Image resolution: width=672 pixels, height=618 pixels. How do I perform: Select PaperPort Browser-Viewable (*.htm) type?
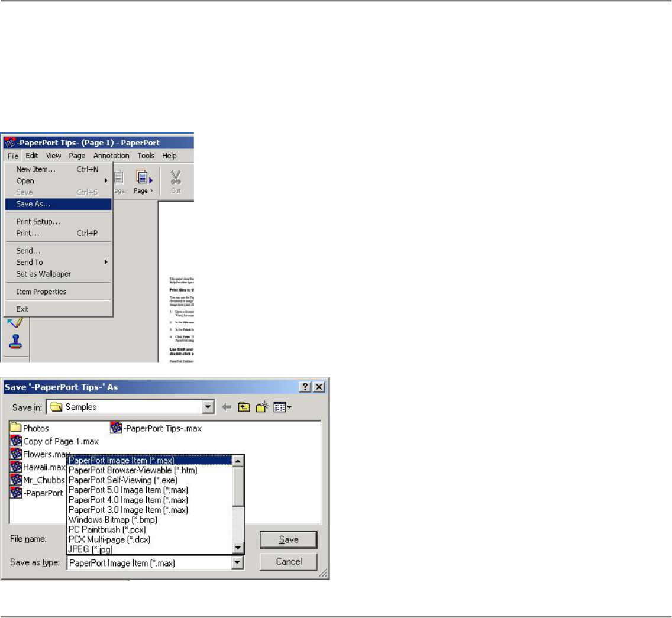[x=150, y=470]
